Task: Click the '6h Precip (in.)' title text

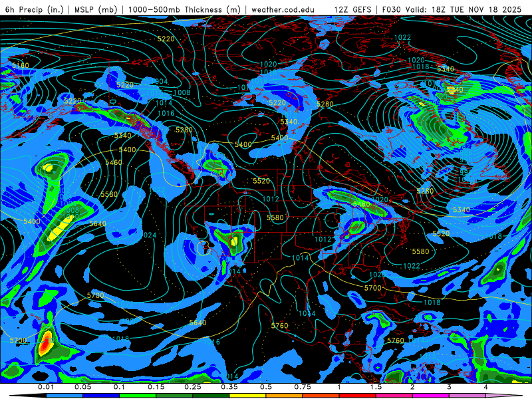Action: 35,9
